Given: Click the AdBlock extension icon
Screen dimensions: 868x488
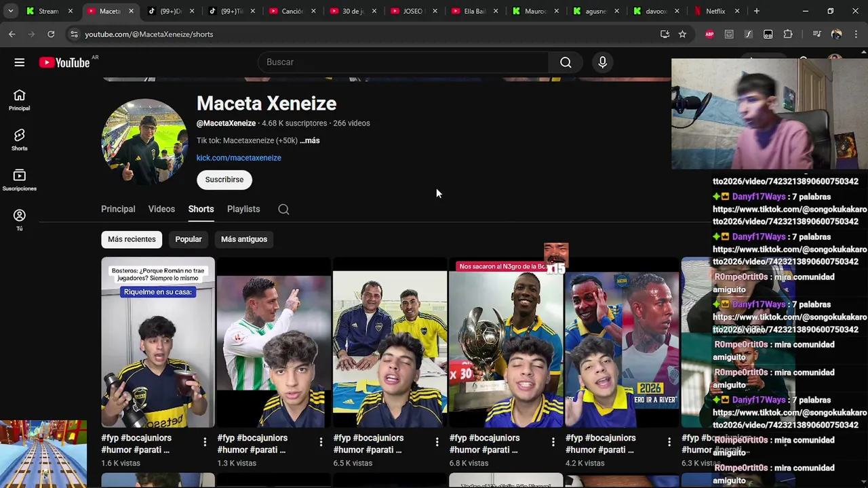Looking at the screenshot, I should click(709, 34).
